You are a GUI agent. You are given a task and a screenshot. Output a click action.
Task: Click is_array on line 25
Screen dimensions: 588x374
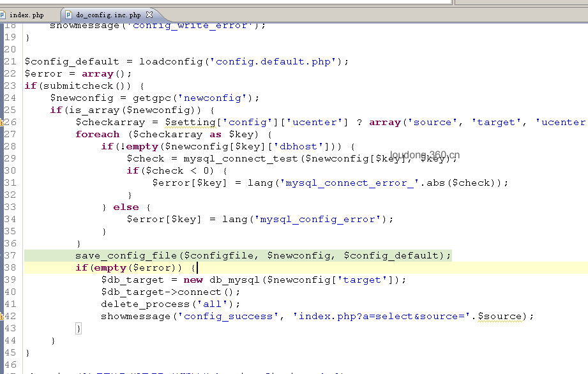(94, 110)
